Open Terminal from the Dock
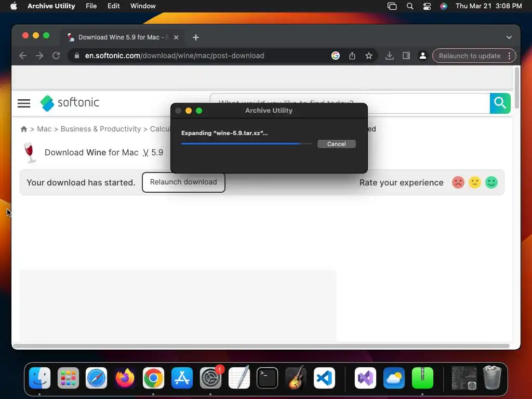Screen dimensions: 532x399 point(267,378)
